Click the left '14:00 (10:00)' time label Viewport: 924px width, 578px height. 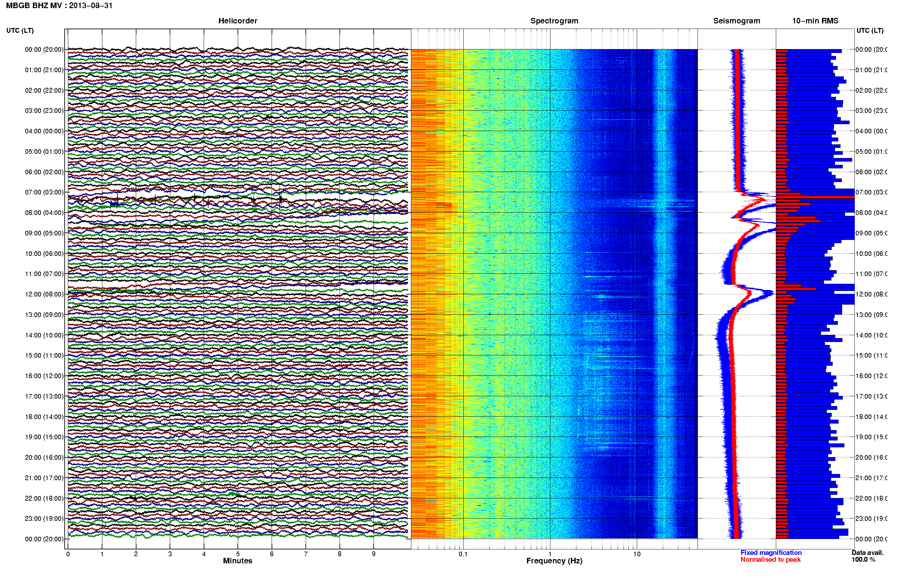(x=44, y=335)
